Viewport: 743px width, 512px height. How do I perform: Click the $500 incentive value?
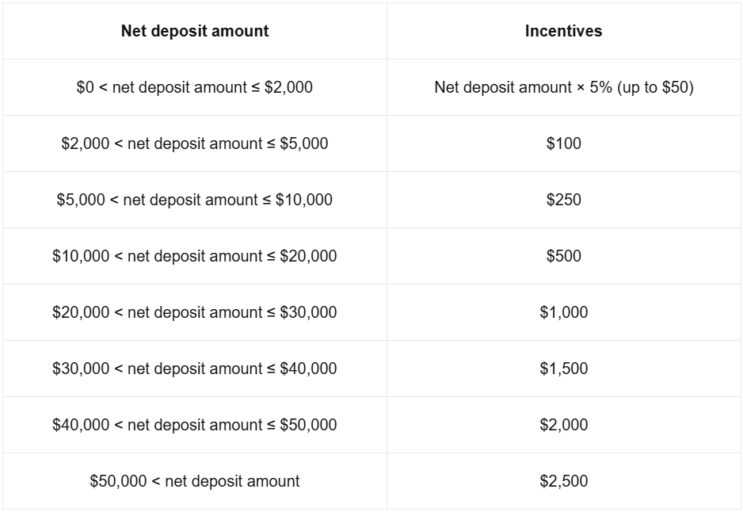563,256
